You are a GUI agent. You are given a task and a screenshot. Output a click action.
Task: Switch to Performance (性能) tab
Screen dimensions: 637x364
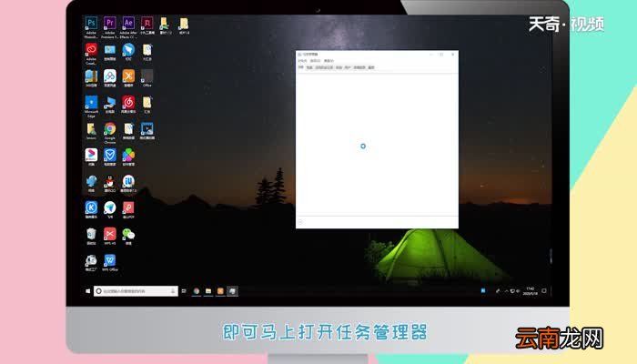click(309, 67)
